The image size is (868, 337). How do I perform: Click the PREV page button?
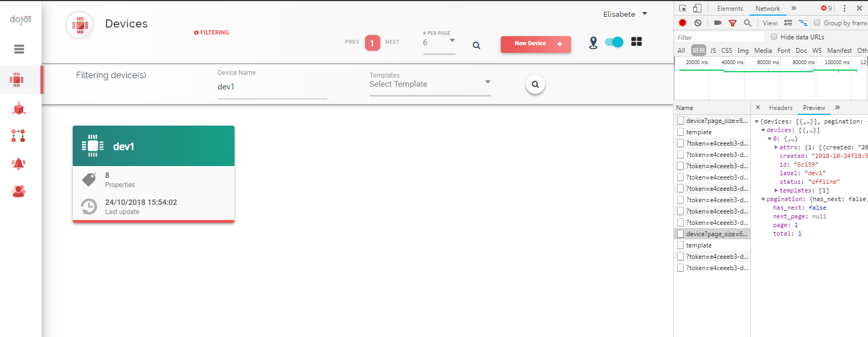[x=352, y=42]
